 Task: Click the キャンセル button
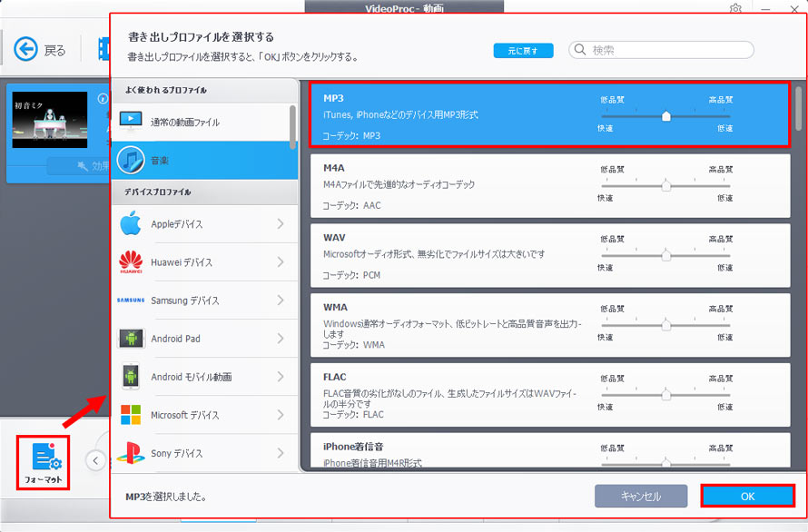coord(641,496)
